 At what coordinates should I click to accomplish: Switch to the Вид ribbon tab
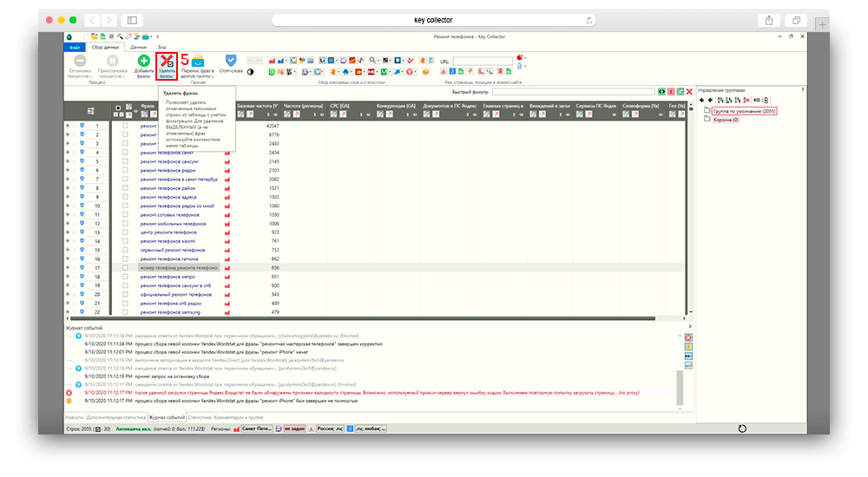point(161,47)
